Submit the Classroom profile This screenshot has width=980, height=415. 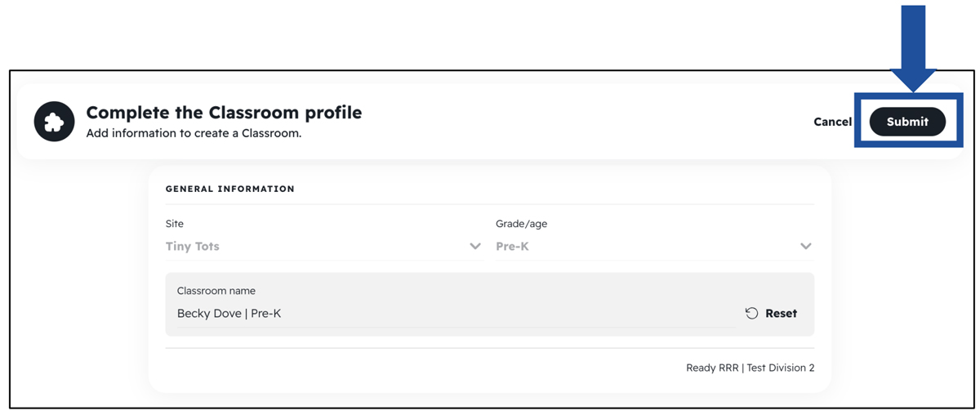[x=907, y=122]
